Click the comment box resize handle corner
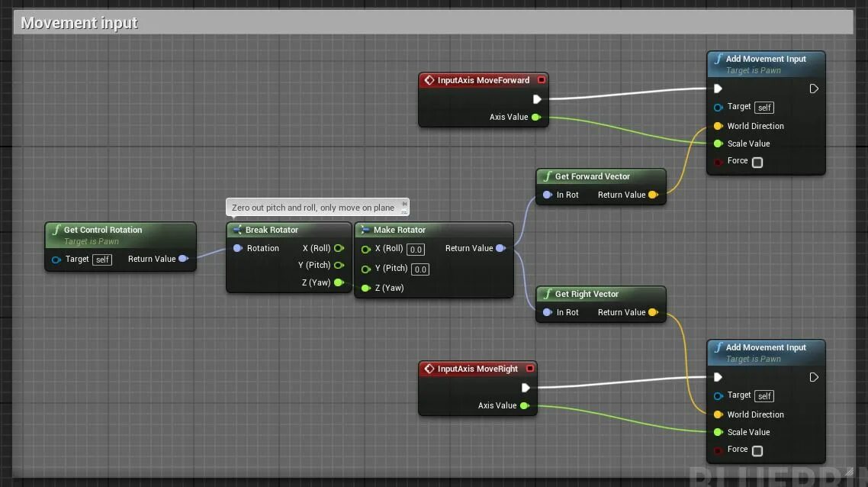The width and height of the screenshot is (868, 487). [x=849, y=472]
